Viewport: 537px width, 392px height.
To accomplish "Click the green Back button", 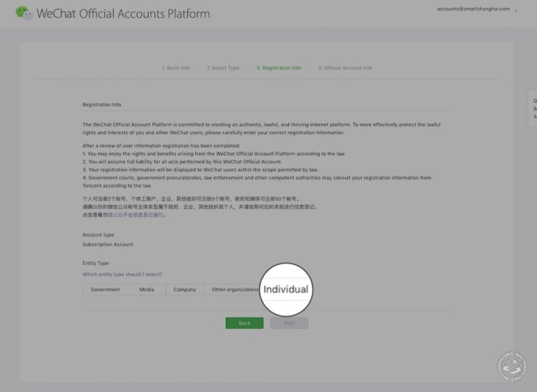I will [245, 323].
